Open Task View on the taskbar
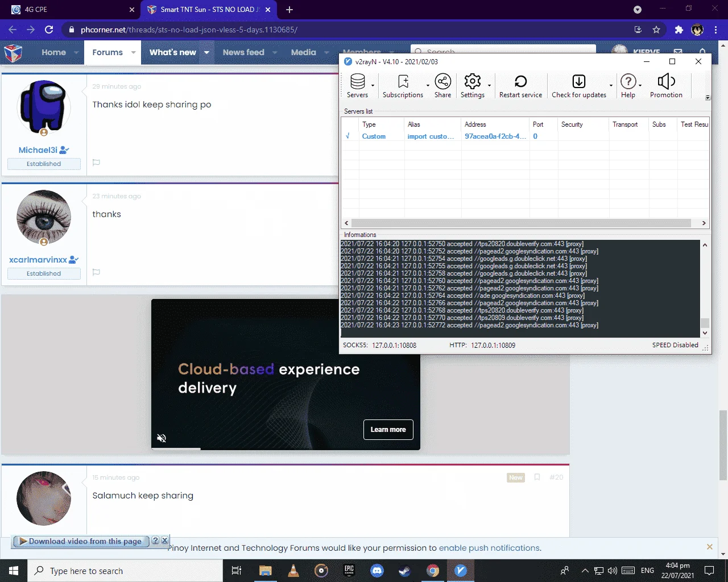Viewport: 728px width, 582px height. (x=237, y=571)
